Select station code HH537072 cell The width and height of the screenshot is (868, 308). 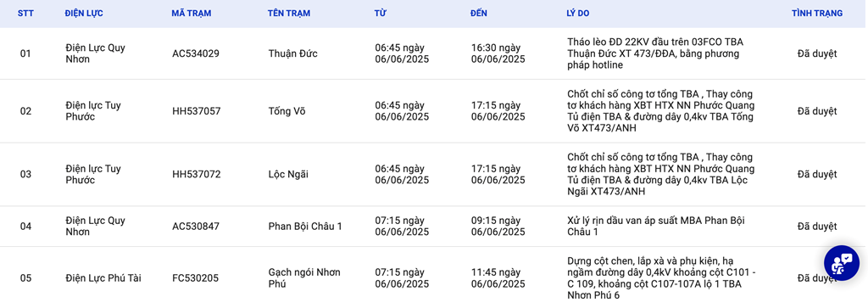pos(197,175)
